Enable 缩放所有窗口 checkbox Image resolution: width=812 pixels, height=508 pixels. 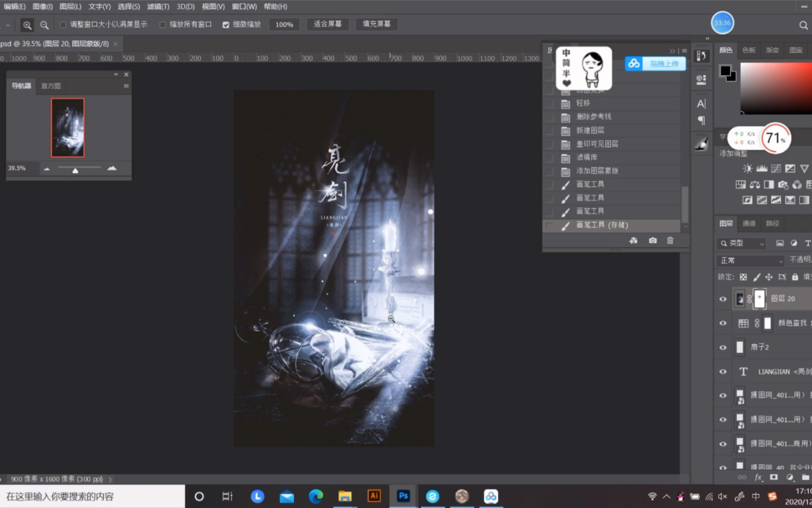pyautogui.click(x=162, y=25)
